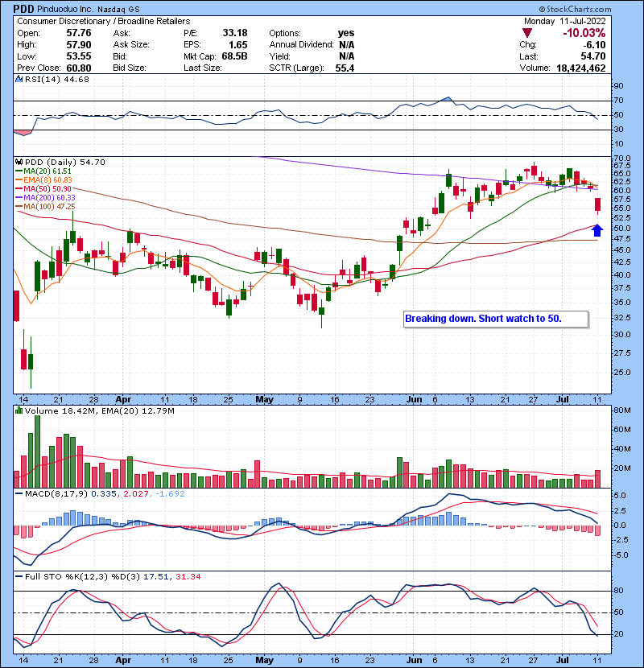Viewport: 644px width, 668px height.
Task: Select the PDD ticker symbol in the header
Action: (23, 9)
